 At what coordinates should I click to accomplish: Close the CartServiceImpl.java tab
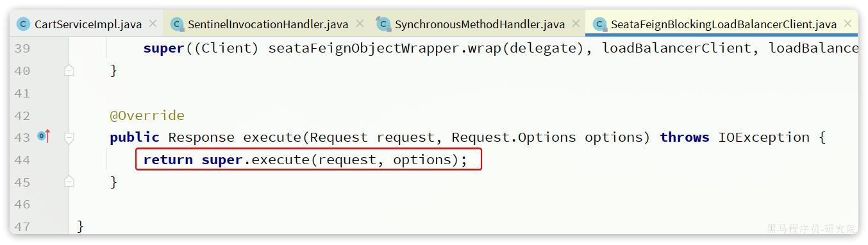click(153, 24)
